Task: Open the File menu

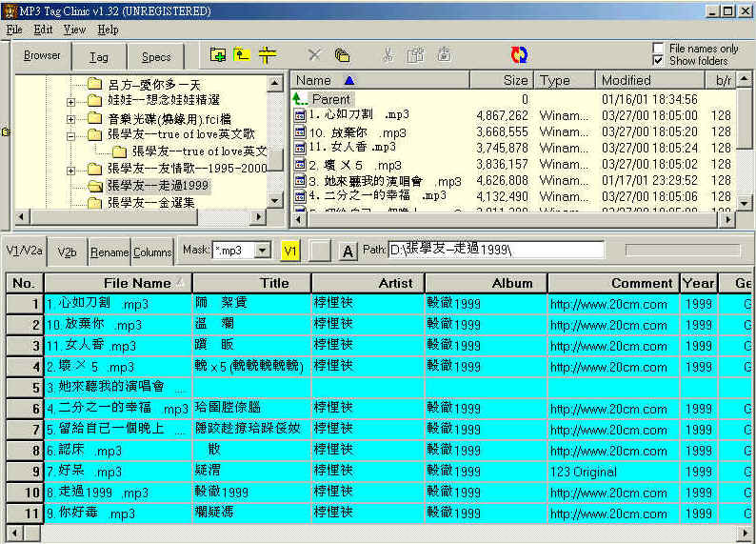Action: pos(14,30)
